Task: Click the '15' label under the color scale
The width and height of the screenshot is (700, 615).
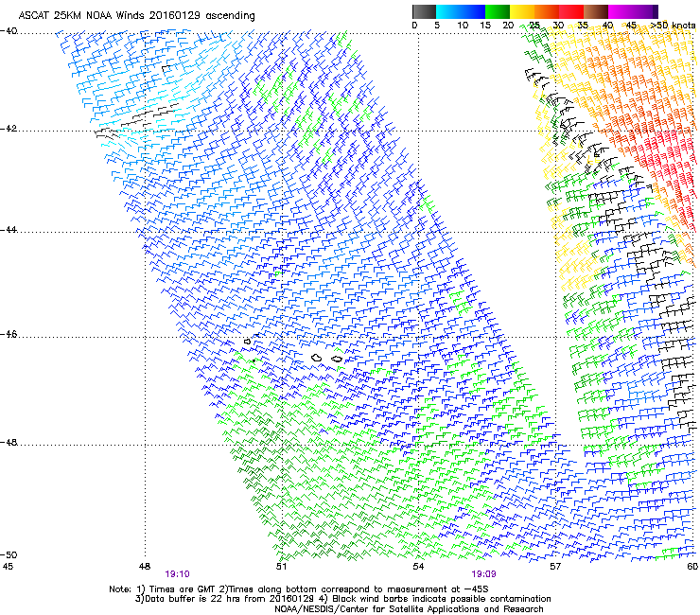Action: (485, 25)
